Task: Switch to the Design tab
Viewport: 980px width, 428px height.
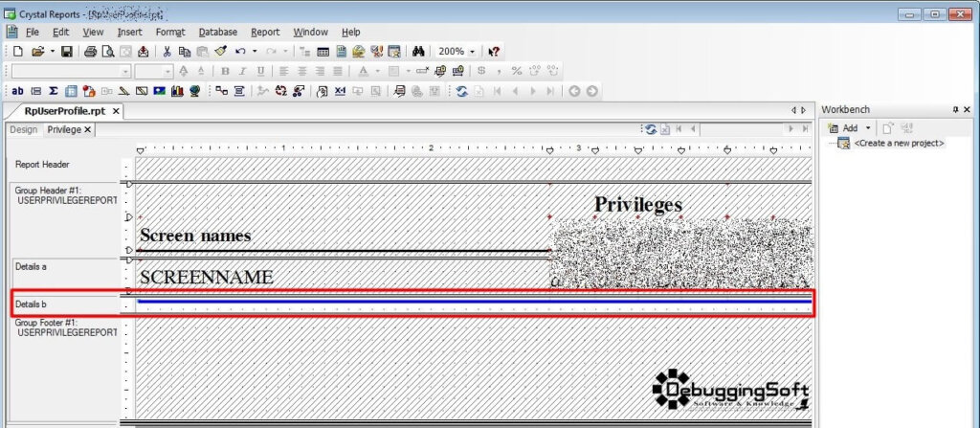Action: (x=24, y=129)
